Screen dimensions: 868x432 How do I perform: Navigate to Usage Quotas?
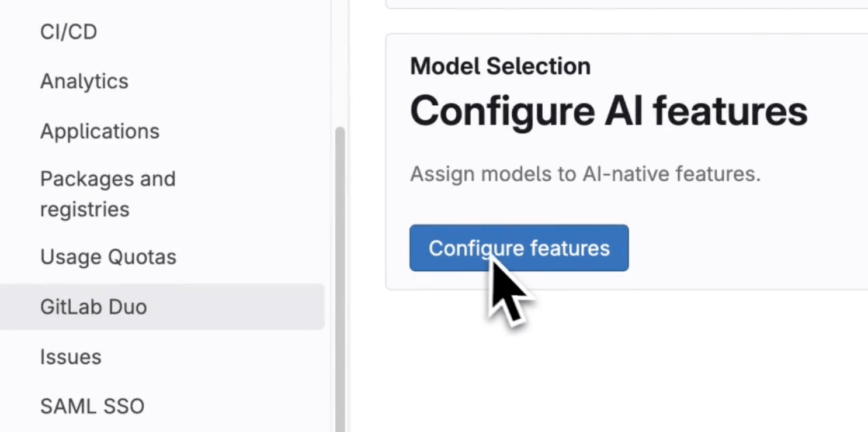[x=108, y=257]
